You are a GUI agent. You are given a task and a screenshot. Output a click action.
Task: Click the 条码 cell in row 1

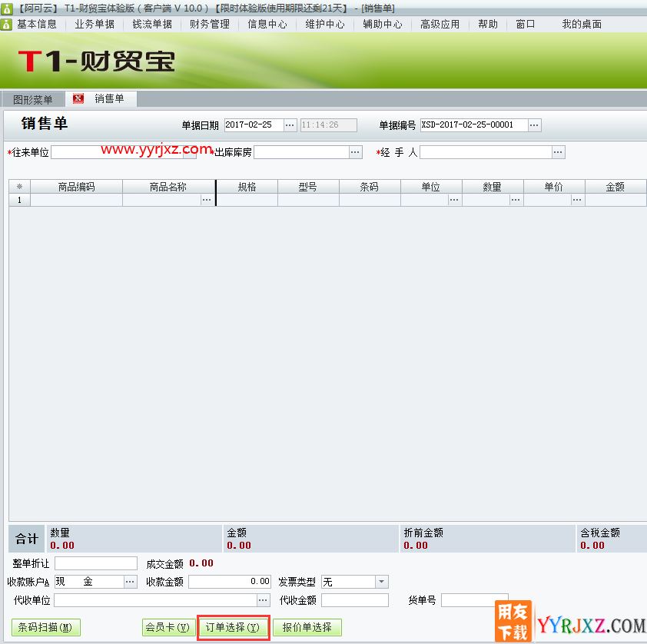(370, 200)
